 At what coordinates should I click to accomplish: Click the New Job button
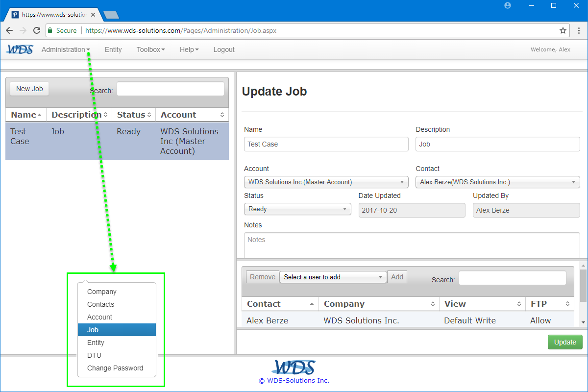click(x=29, y=89)
